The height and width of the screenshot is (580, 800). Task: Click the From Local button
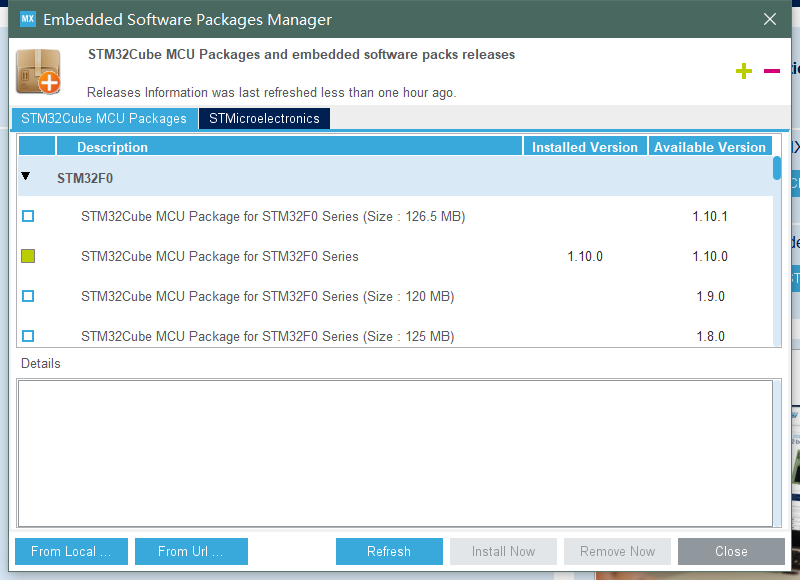(71, 551)
